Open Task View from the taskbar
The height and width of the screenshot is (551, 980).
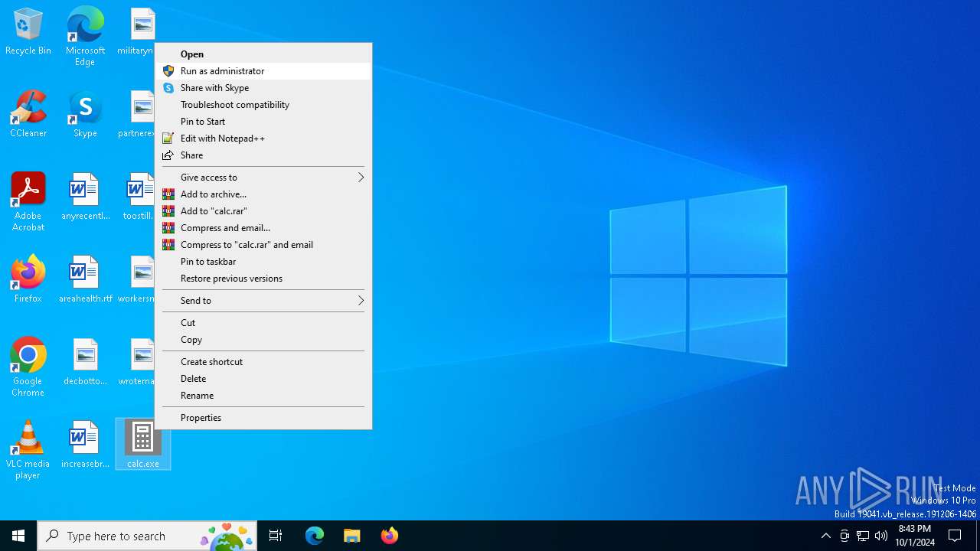tap(276, 536)
